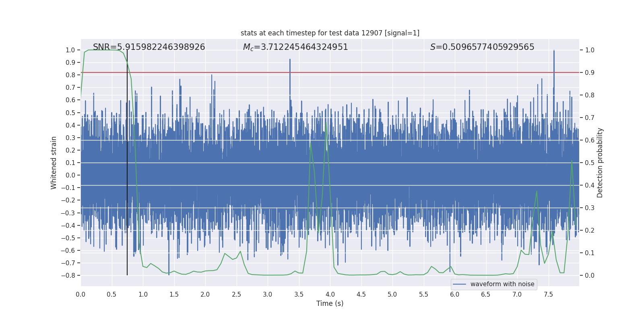Click the plot title mentioning test data 12907
The height and width of the screenshot is (322, 644).
click(330, 33)
